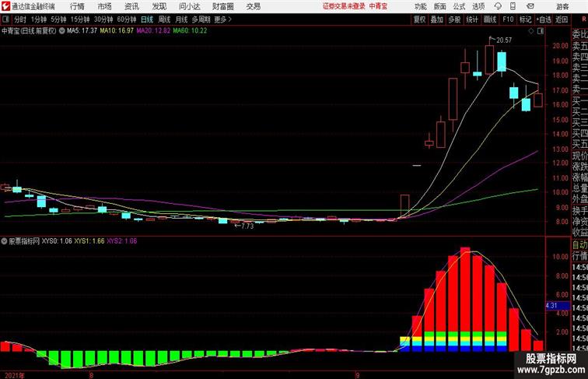The width and height of the screenshot is (588, 379).
Task: Click the MA20: 12.82 indicator value
Action: tap(153, 31)
